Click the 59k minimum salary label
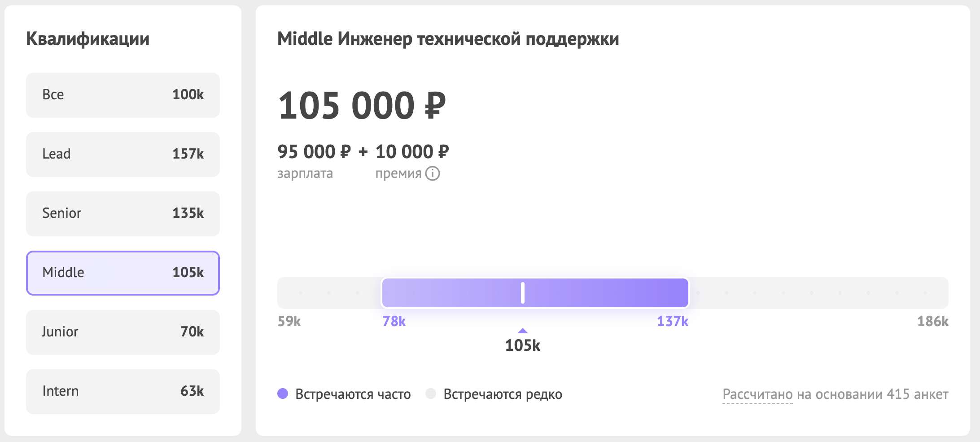980x442 pixels. (x=289, y=321)
